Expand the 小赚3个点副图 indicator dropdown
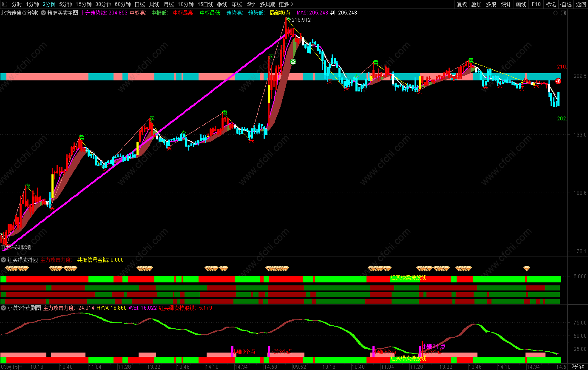Screen dimensions: 588x370 click(3, 308)
